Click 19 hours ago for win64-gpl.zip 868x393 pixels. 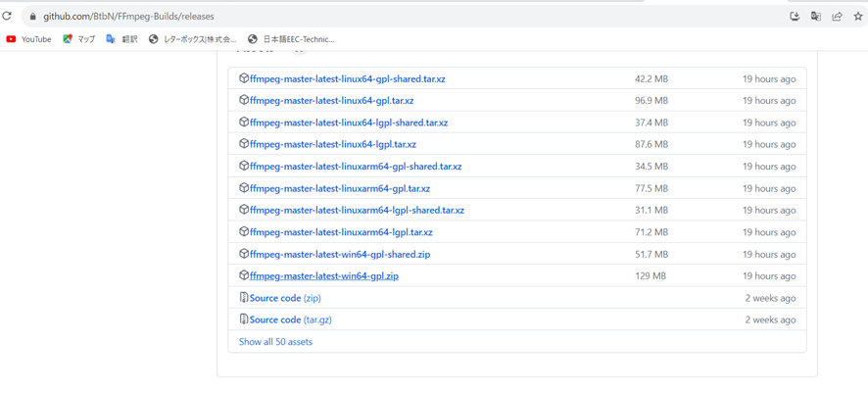769,276
